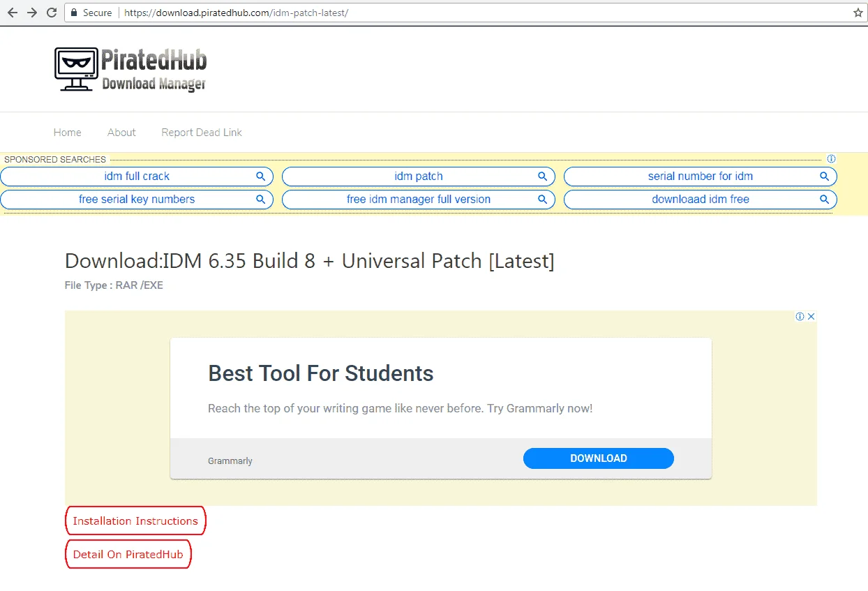Click the PiratedHub masked monitor logo
Viewport: 868px width, 591px height.
[76, 69]
